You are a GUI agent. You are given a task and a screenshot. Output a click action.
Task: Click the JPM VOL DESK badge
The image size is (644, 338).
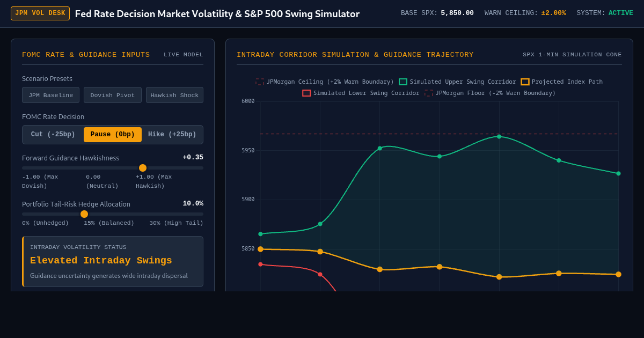[40, 13]
